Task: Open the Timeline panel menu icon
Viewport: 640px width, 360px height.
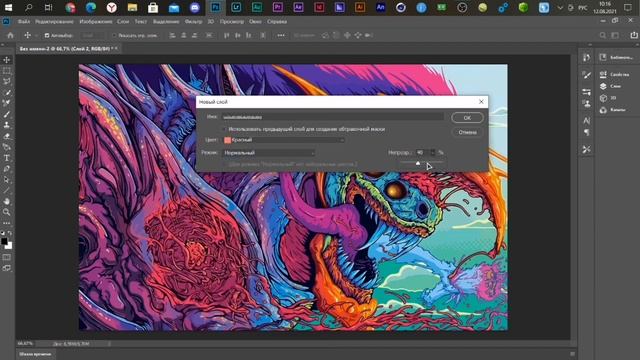Action: click(572, 354)
